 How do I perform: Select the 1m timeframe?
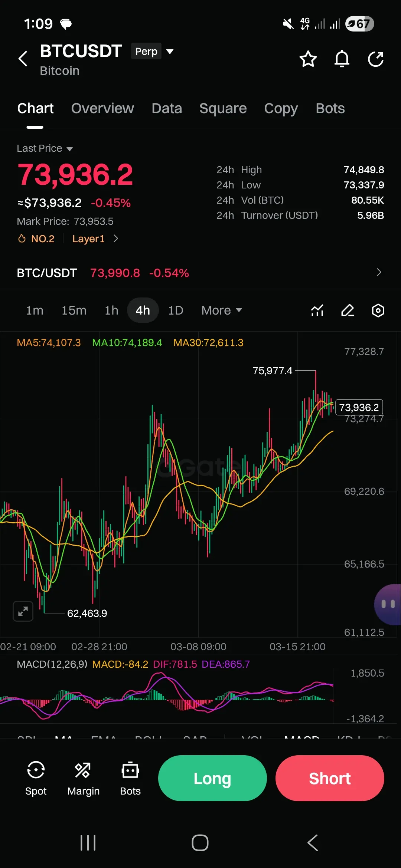(35, 310)
